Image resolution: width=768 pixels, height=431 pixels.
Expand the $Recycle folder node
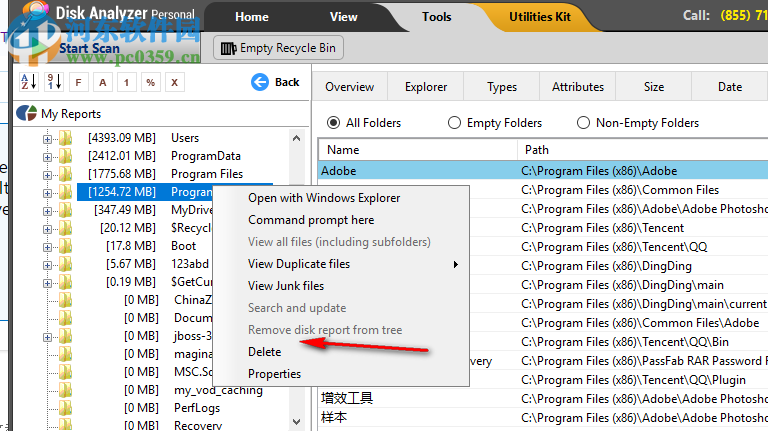coord(48,229)
